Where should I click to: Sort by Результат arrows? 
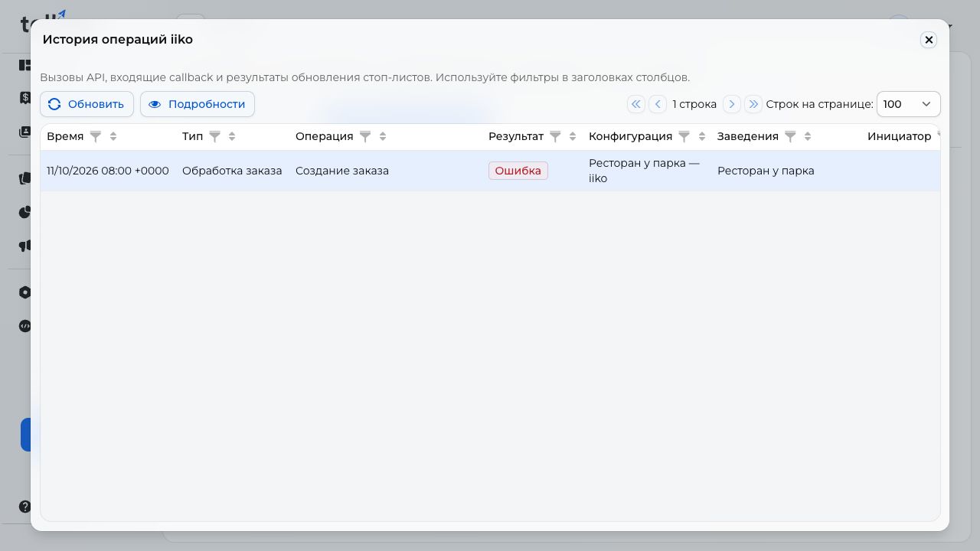[x=573, y=136]
